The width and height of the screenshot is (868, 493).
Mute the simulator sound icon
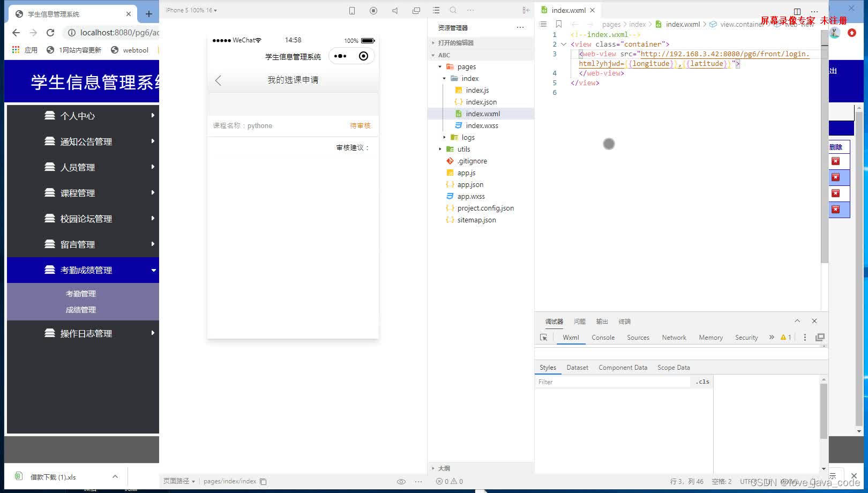point(395,10)
